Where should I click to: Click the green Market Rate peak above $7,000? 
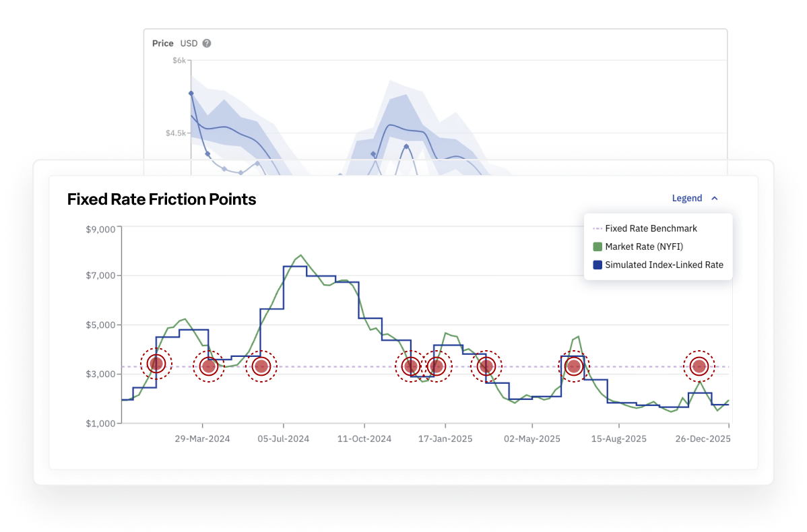click(300, 255)
